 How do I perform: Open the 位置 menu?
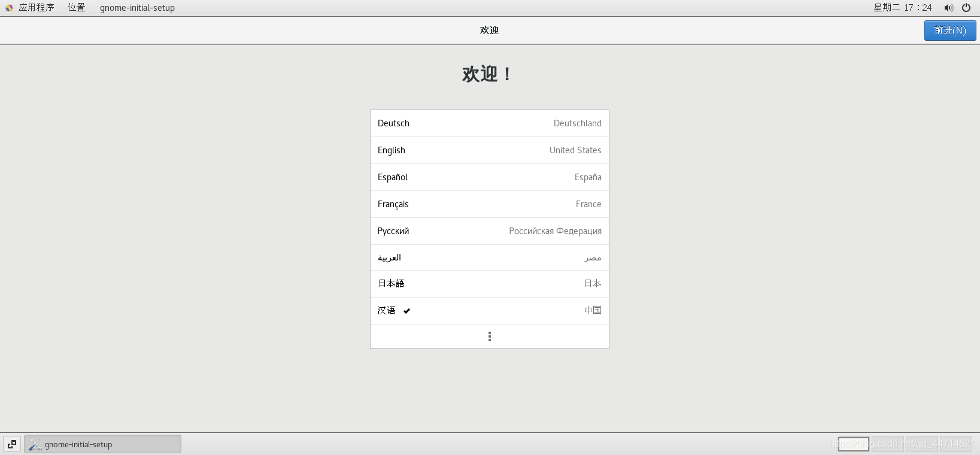click(x=76, y=8)
